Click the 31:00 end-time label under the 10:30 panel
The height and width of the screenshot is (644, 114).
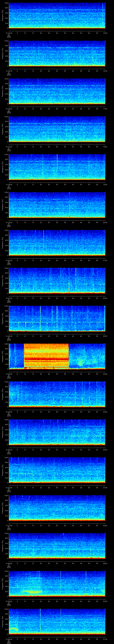(x=105, y=639)
